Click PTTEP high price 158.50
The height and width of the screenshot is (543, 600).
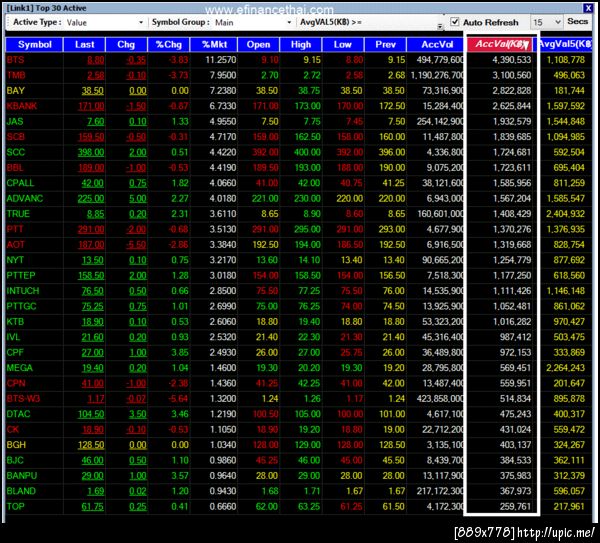(308, 276)
